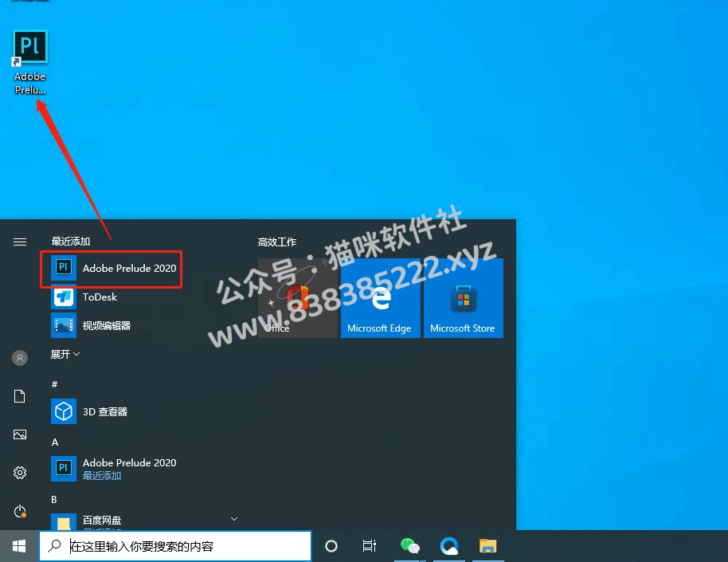Screen dimensions: 728x562
Task: Launch the ToDesk app icon
Action: (x=64, y=297)
